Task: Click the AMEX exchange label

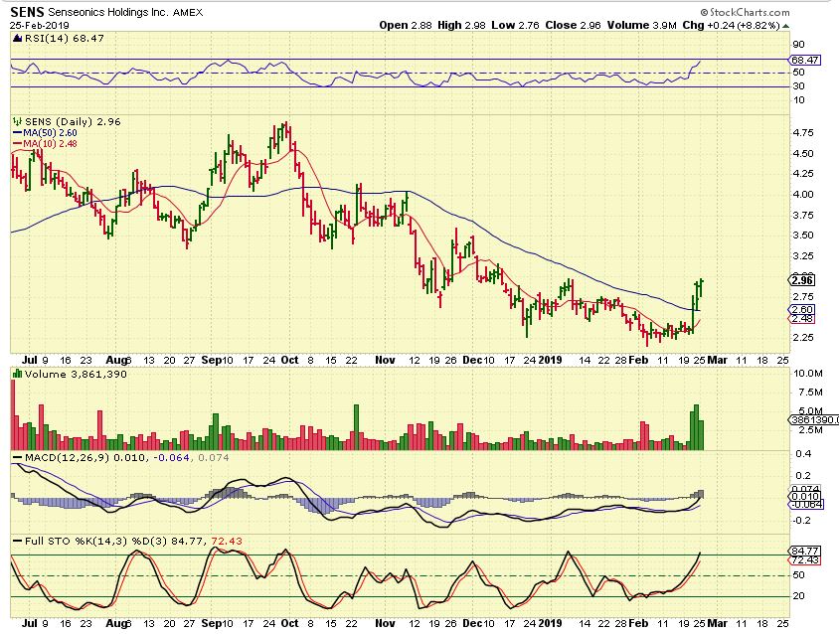Action: pyautogui.click(x=188, y=12)
